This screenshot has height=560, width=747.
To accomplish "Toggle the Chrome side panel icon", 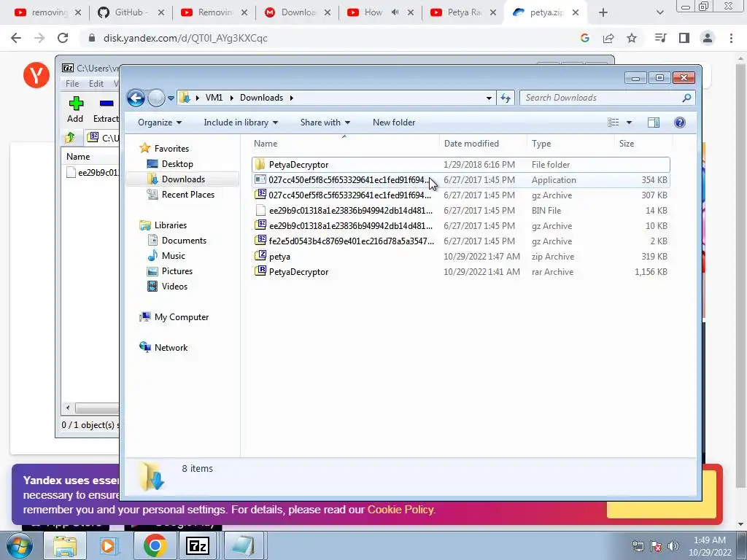I will pyautogui.click(x=684, y=38).
